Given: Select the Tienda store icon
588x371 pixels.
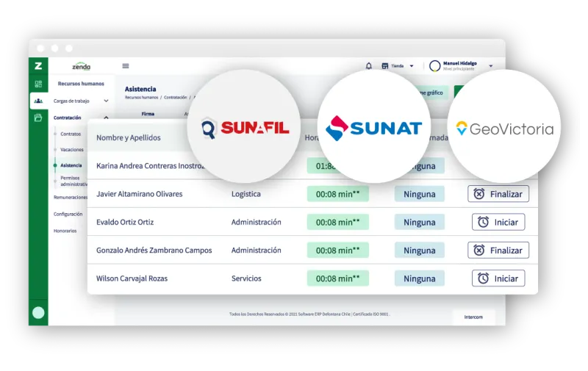Looking at the screenshot, I should click(384, 66).
